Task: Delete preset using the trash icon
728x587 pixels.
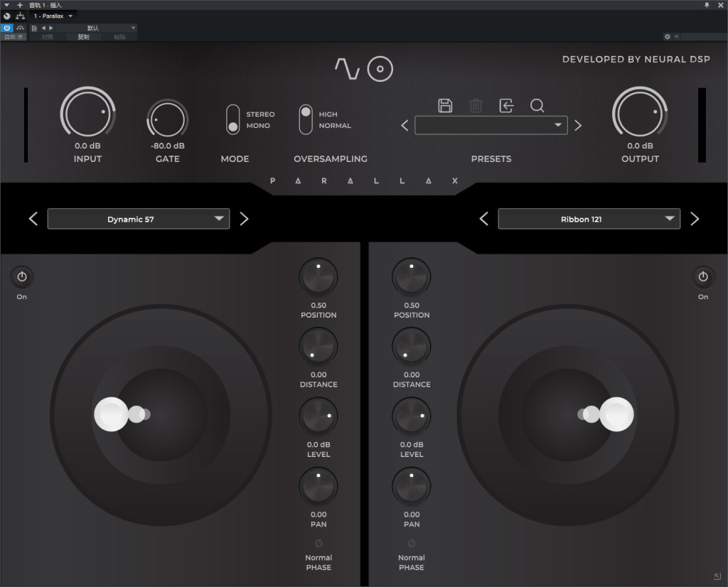Action: pyautogui.click(x=476, y=105)
